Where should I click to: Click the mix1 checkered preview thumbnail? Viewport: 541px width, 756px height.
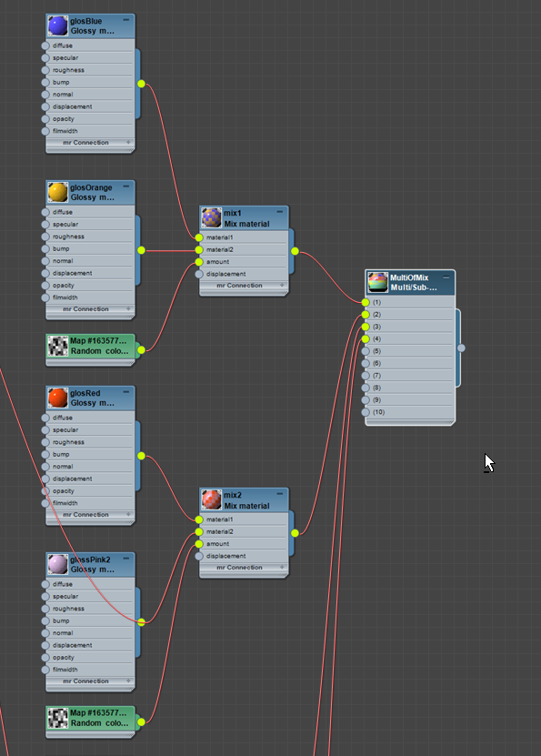point(212,218)
